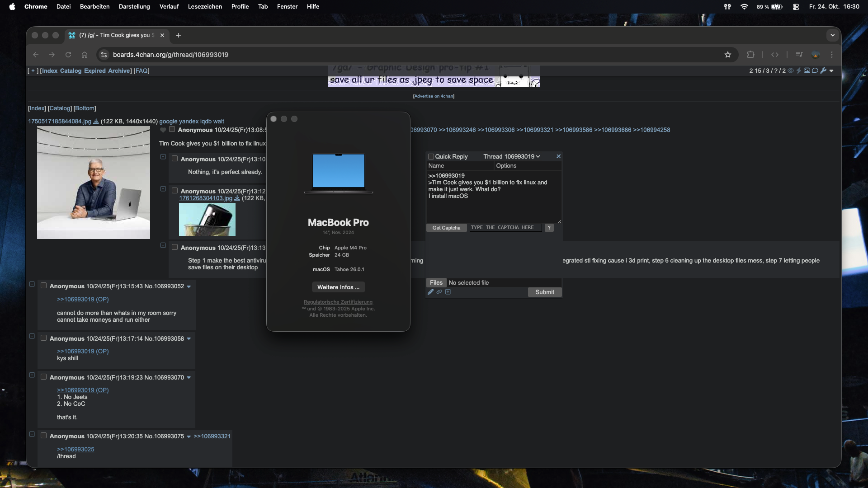Open the Thread 106993019 dropdown
Viewport: 868px width, 488px height.
click(512, 156)
